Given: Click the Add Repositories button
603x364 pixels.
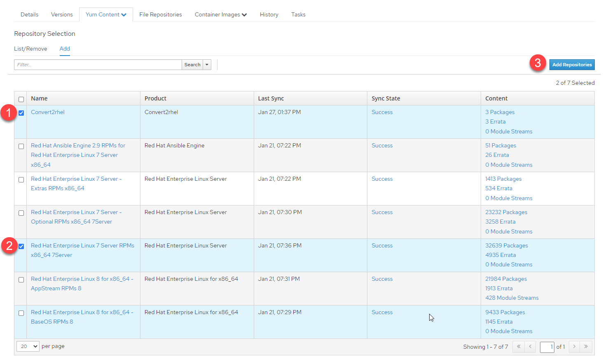Looking at the screenshot, I should 572,65.
